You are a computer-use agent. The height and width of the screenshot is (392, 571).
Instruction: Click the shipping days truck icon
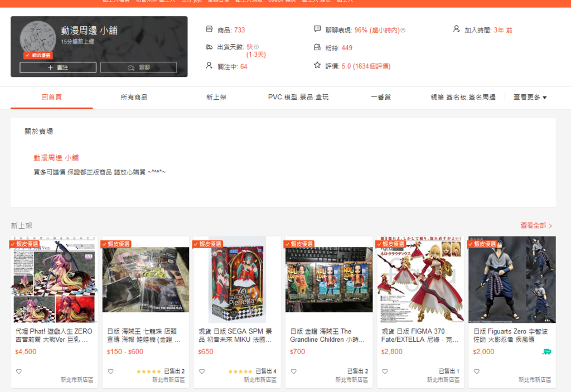[209, 47]
